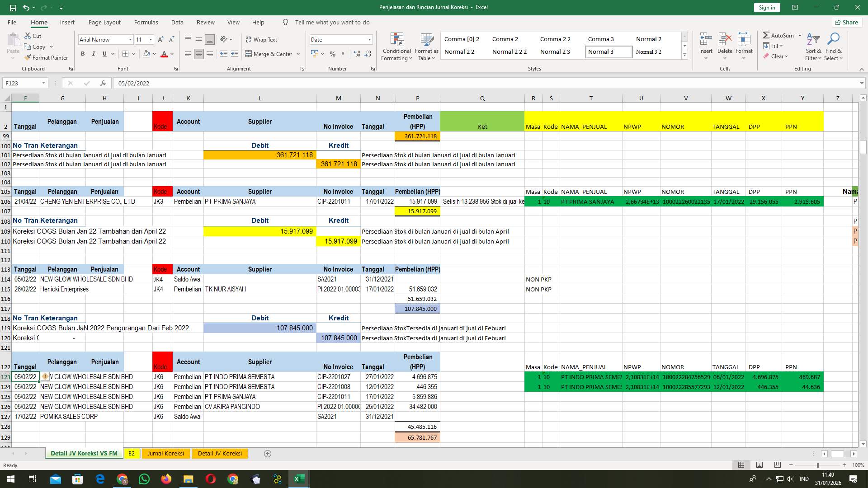Open the Arial Narrow font dropdown
This screenshot has height=488, width=868.
coord(130,39)
